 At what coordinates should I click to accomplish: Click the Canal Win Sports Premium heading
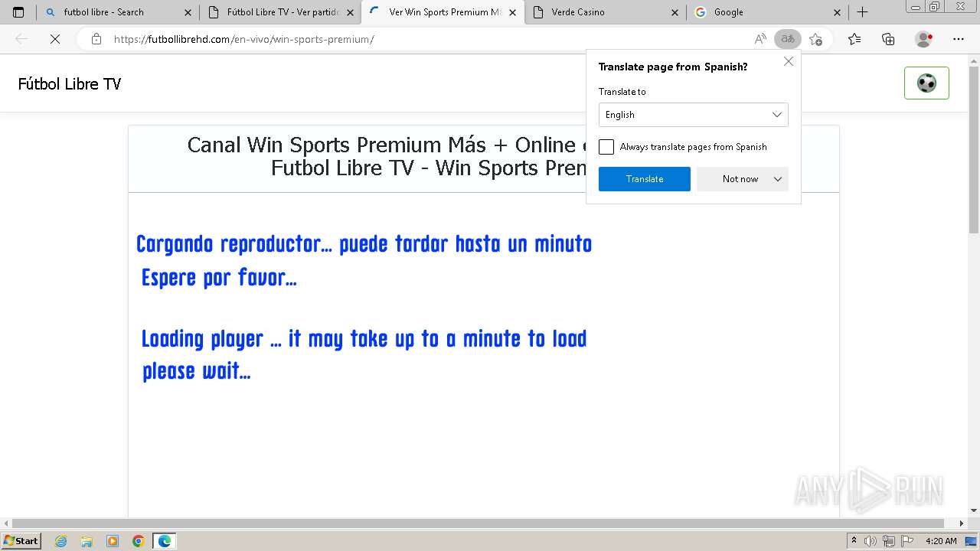tap(387, 156)
